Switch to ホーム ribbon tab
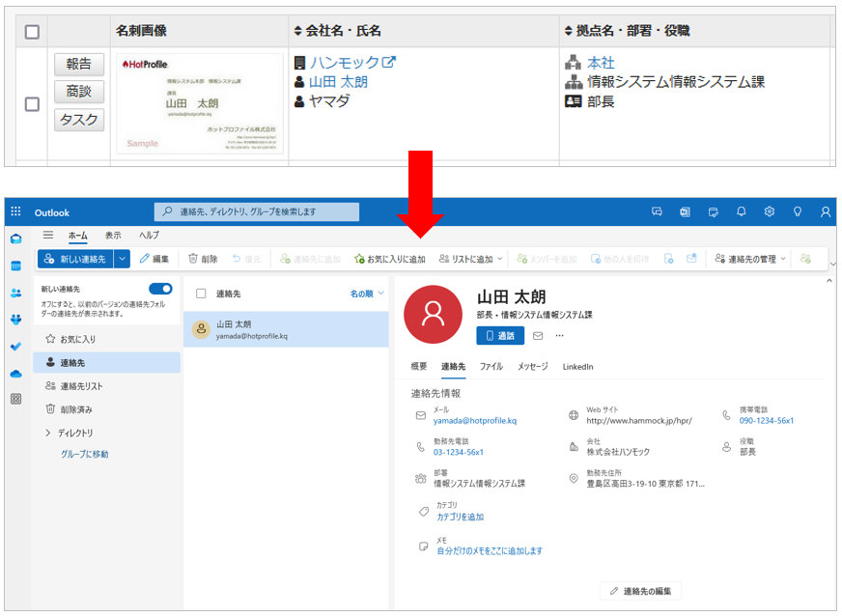Viewport: 842px width, 616px height. coord(78,236)
